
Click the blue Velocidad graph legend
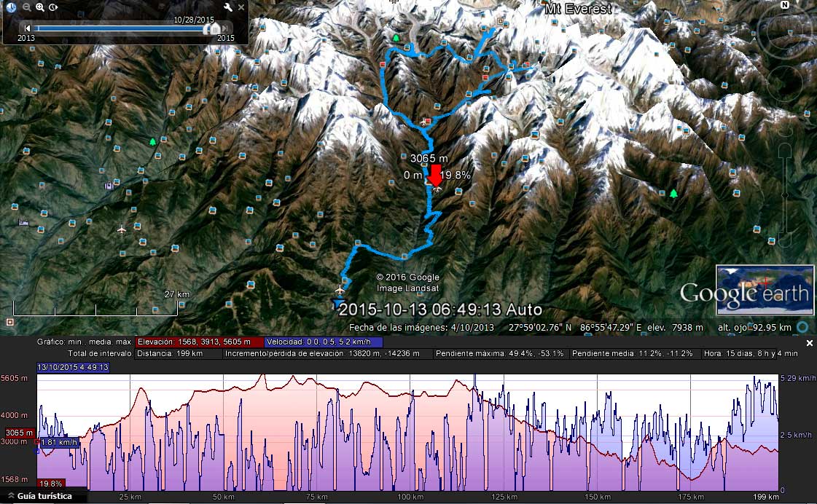point(324,342)
